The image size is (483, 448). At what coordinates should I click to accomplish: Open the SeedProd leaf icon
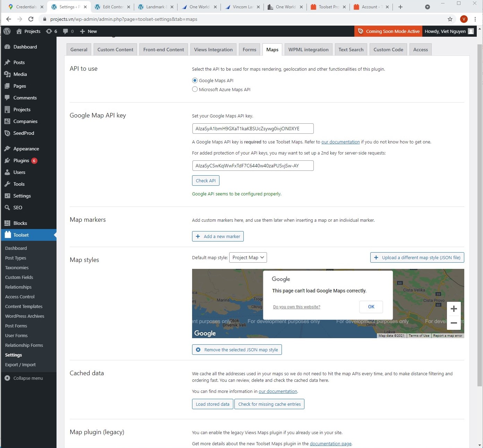coord(7,133)
